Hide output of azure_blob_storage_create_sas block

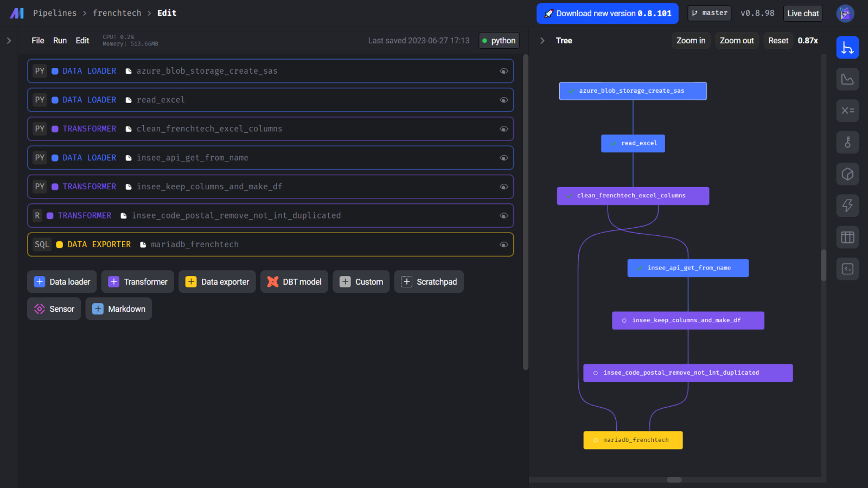coord(503,70)
